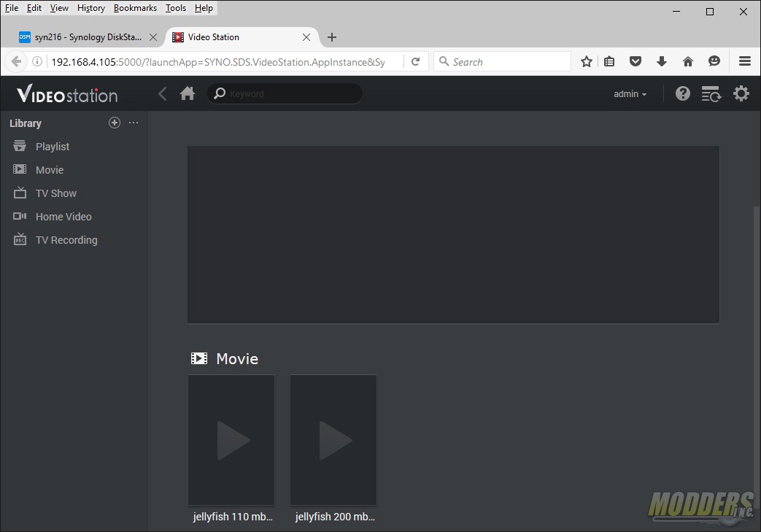
Task: Bookmark this page with star icon
Action: click(x=587, y=61)
